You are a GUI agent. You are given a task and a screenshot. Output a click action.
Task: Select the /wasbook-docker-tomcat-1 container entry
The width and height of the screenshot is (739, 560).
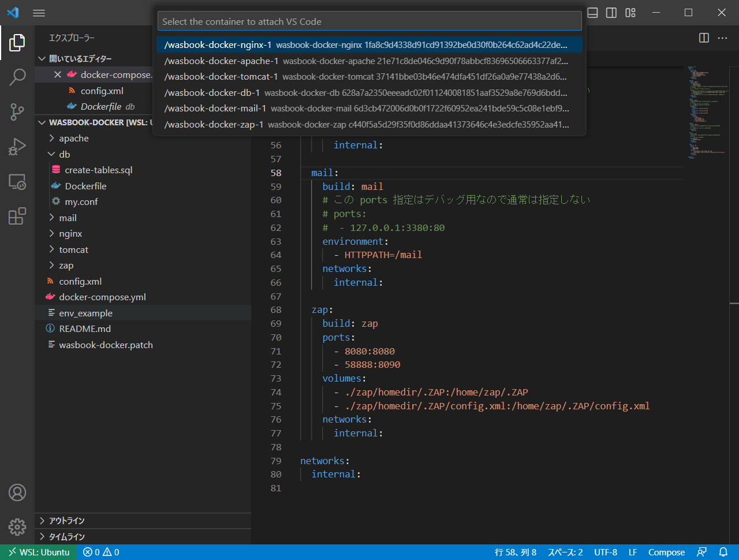tap(369, 76)
